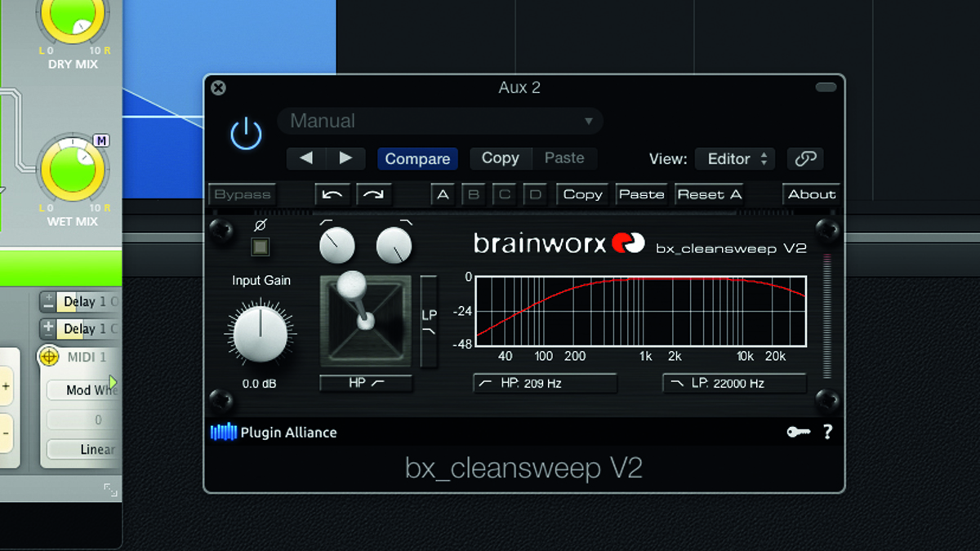Click the HP slope knob above joystick

(336, 245)
